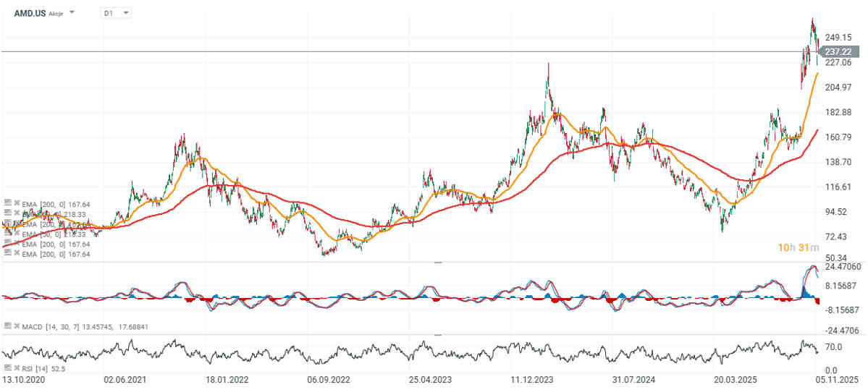Open RSI indicator settings list icon
The image size is (868, 392).
[7, 369]
